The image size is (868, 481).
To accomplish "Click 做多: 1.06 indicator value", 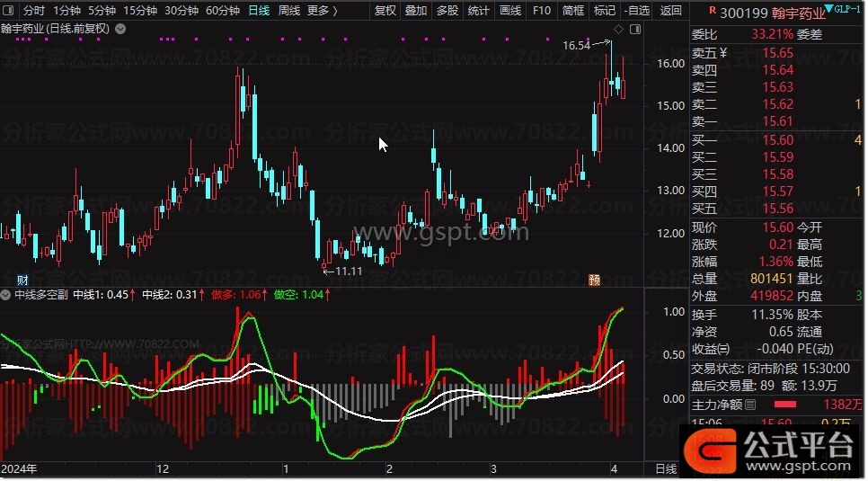I will coord(240,295).
